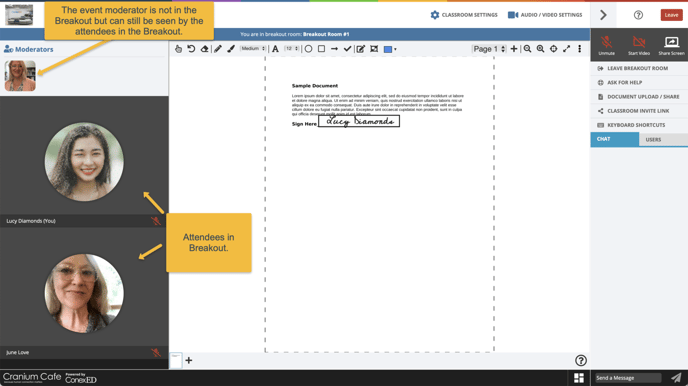Open the Medium line thickness dropdown
This screenshot has width=688, height=386.
[x=253, y=49]
